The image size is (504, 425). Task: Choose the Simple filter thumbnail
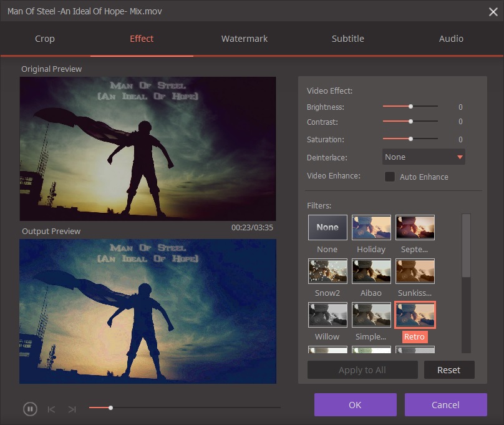[x=371, y=315]
